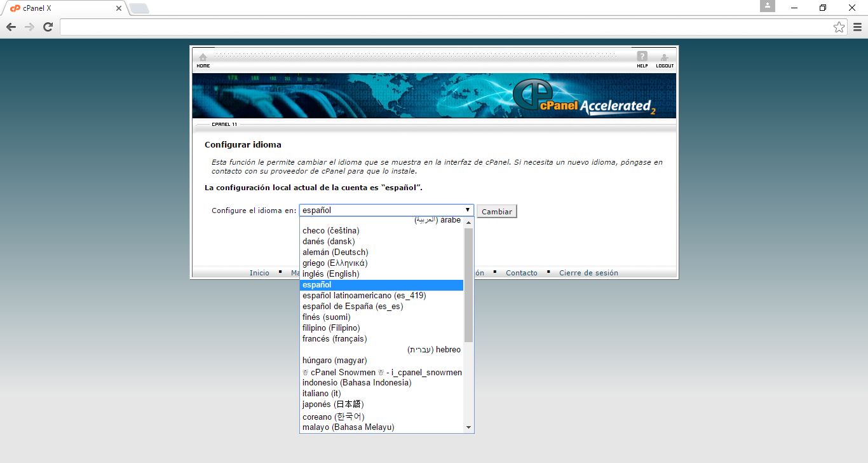The image size is (868, 463).
Task: Follow the Cierre de sesión footer link
Action: point(588,273)
